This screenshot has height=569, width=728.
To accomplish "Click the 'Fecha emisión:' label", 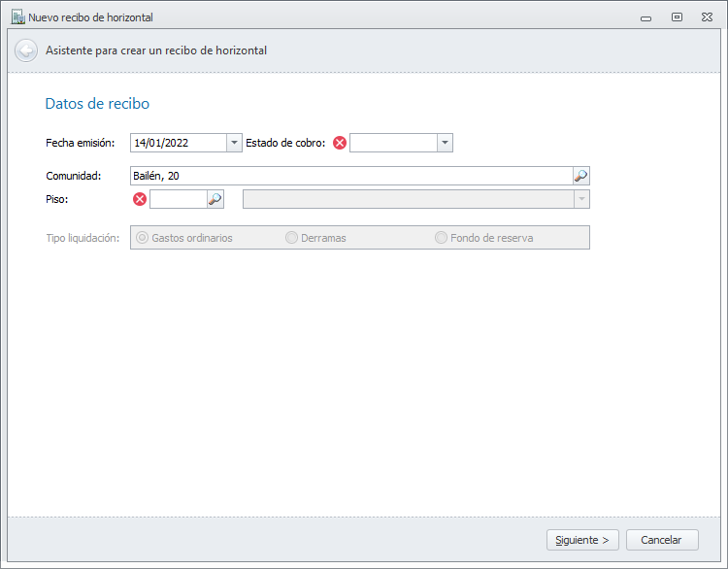I will pos(81,143).
